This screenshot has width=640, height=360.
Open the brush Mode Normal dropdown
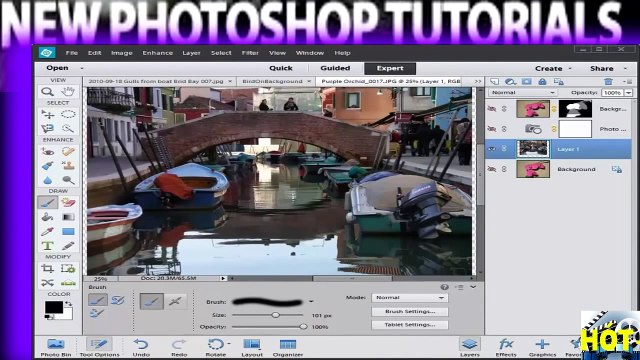(409, 298)
